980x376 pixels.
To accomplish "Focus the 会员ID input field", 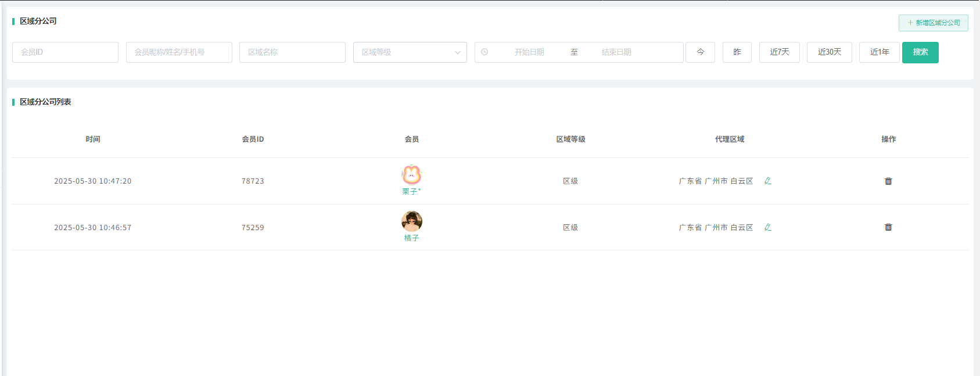I will pyautogui.click(x=65, y=52).
